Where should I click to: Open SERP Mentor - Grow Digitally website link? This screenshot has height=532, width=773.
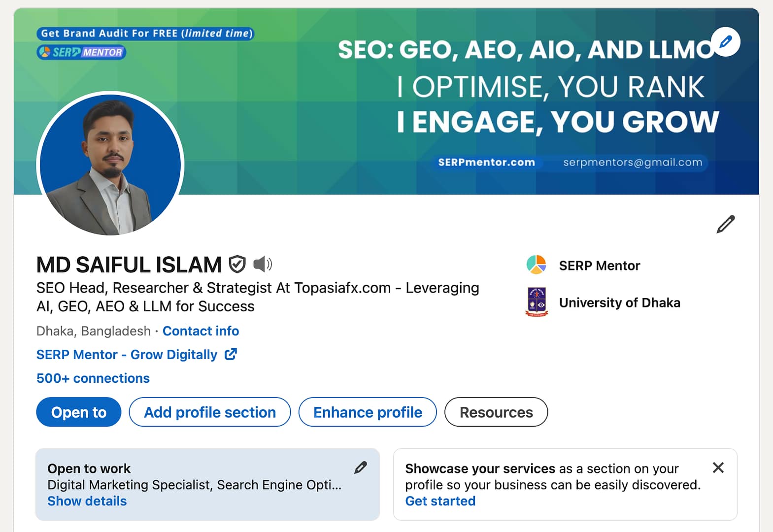127,355
